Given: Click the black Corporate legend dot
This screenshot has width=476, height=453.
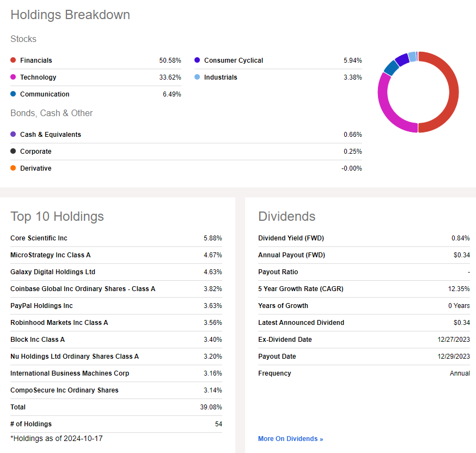Looking at the screenshot, I should [x=13, y=152].
